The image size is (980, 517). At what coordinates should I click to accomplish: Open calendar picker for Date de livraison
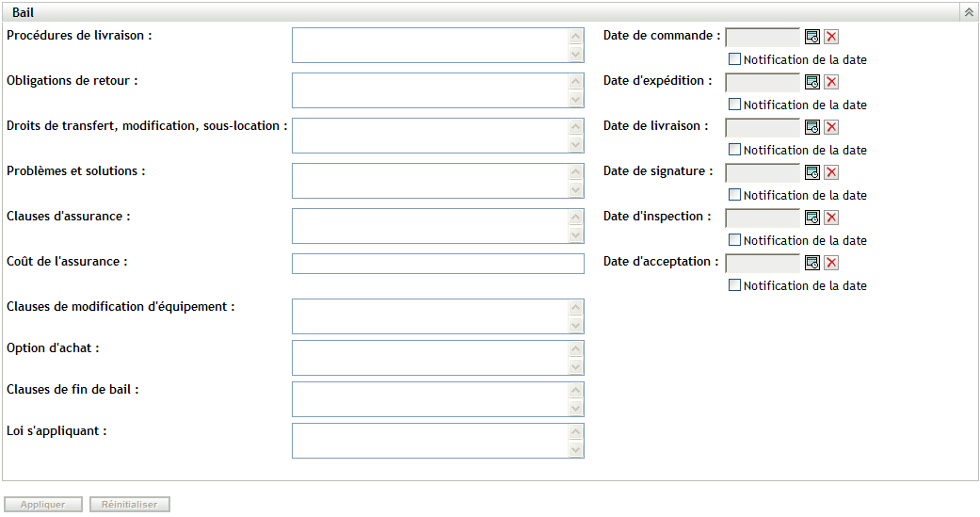pos(811,127)
